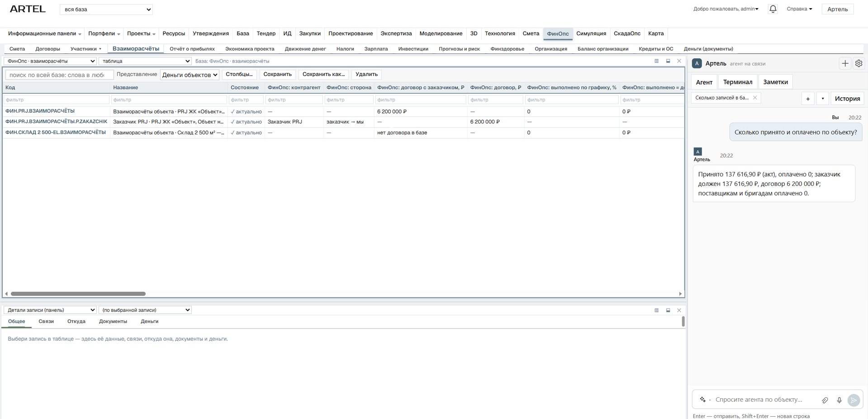Open 'Детали записи (панель)' dropdown
Screen dimensions: 868x419
pos(50,310)
